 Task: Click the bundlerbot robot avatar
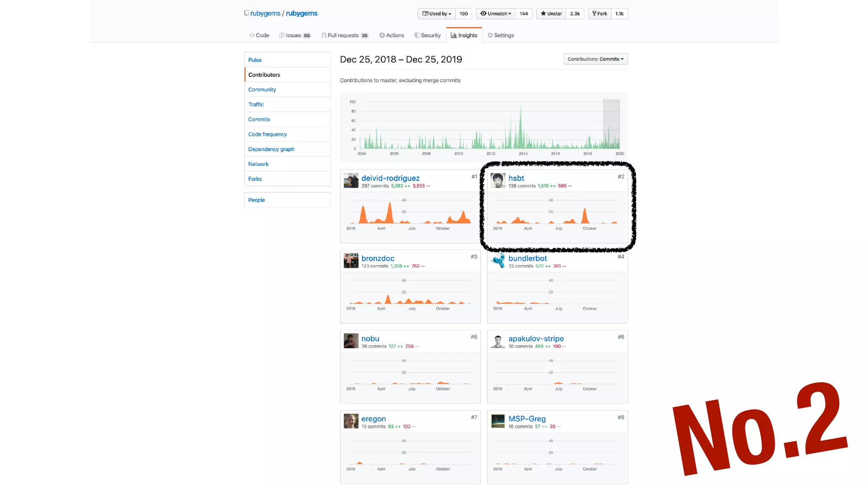click(x=498, y=261)
